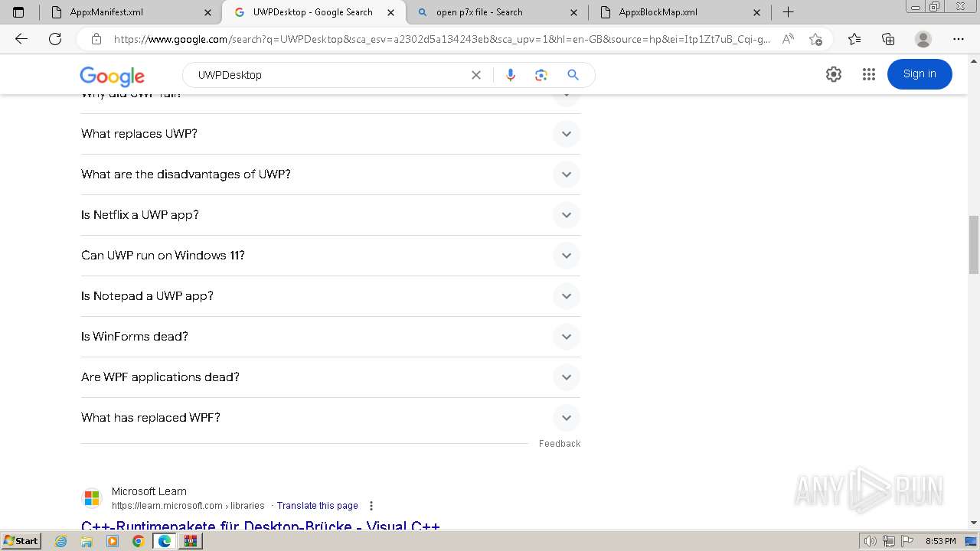This screenshot has width=980, height=551.
Task: Launch Chrome from the taskbar
Action: pos(138,541)
